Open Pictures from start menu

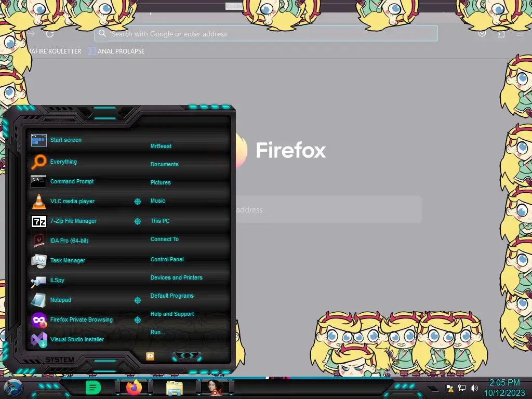(x=161, y=182)
